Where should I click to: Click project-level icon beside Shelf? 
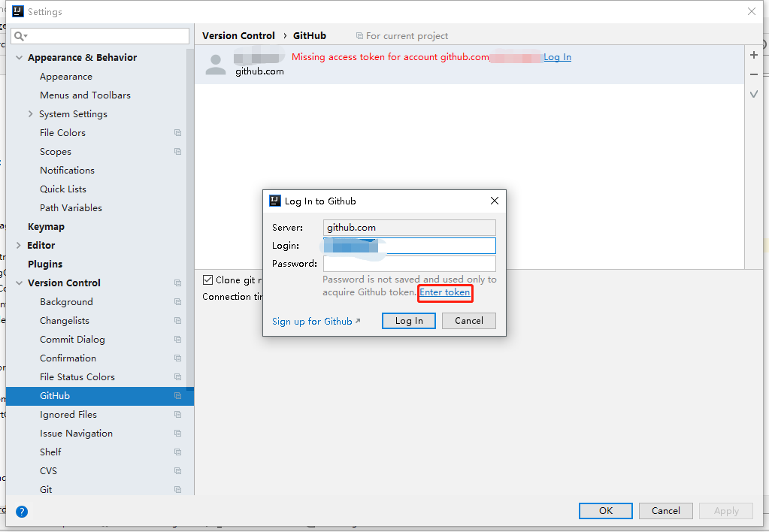(177, 452)
